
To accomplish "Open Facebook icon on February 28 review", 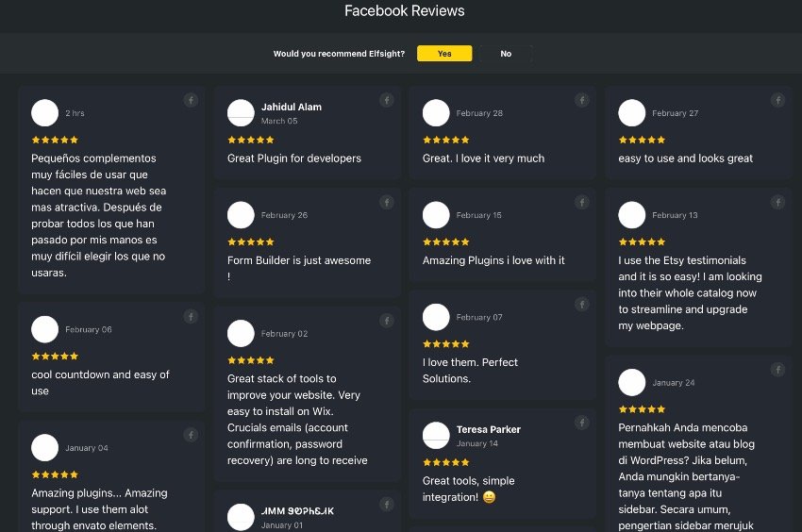I will coord(581,100).
